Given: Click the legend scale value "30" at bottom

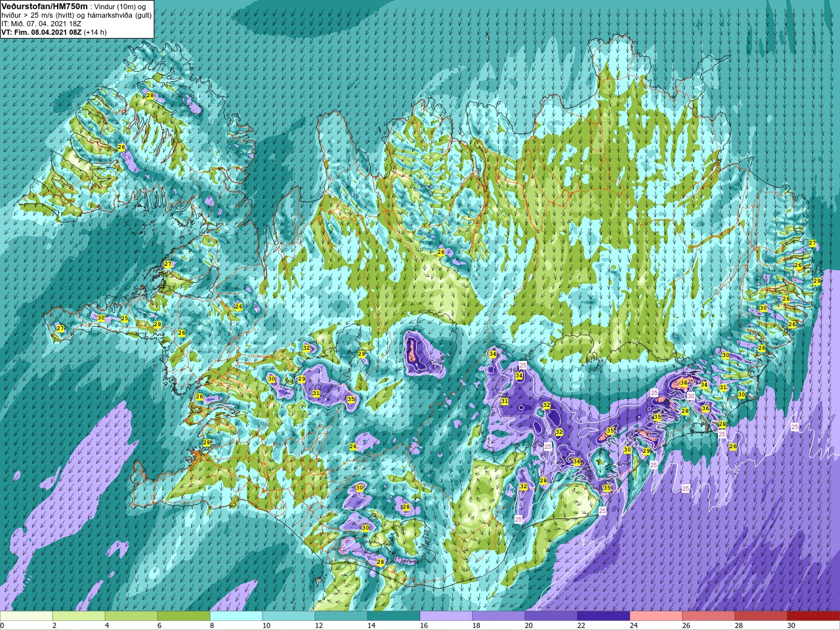Looking at the screenshot, I should click(x=791, y=625).
